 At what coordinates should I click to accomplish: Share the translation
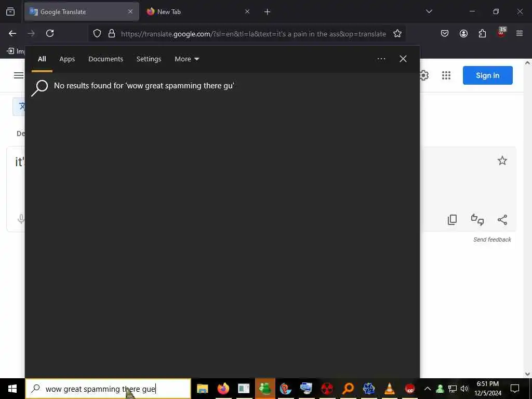(x=502, y=220)
